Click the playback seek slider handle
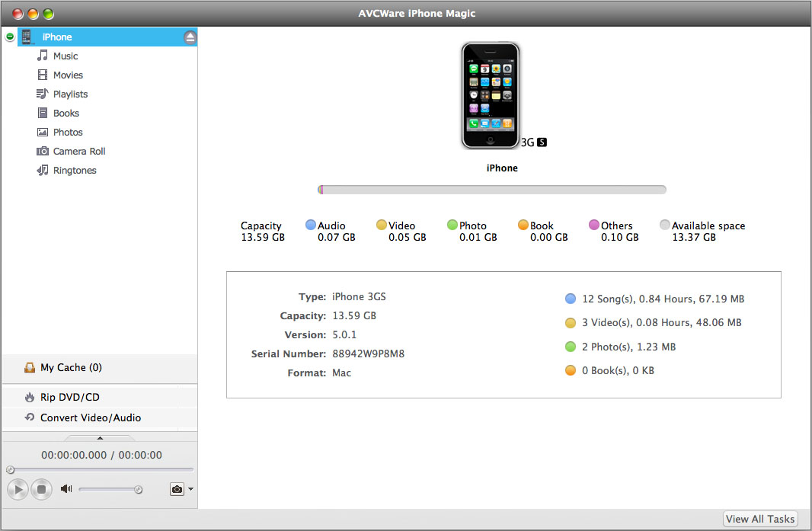This screenshot has height=531, width=812. [x=10, y=470]
